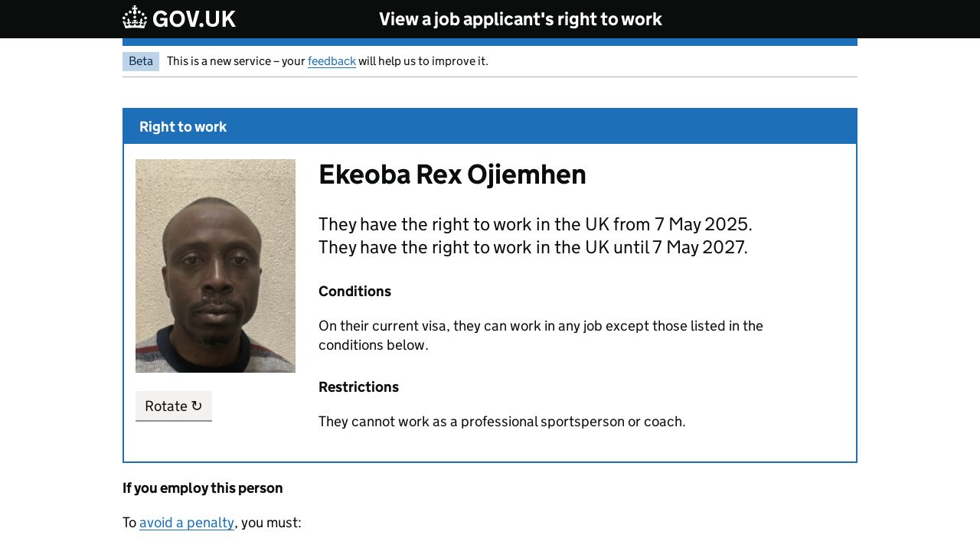Click the 'If you employ this person' heading

pos(203,488)
